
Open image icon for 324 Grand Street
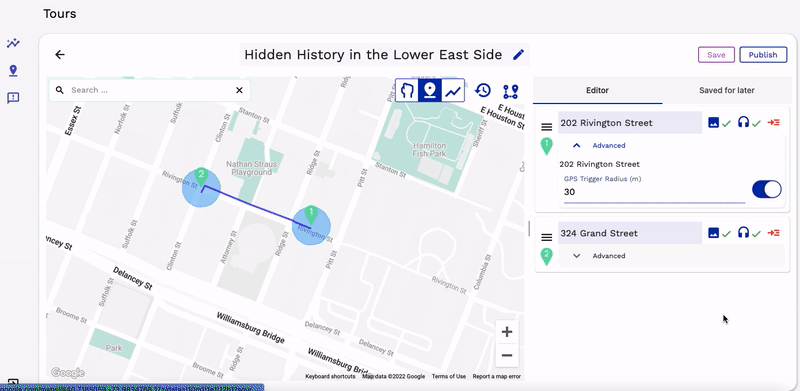coord(714,233)
